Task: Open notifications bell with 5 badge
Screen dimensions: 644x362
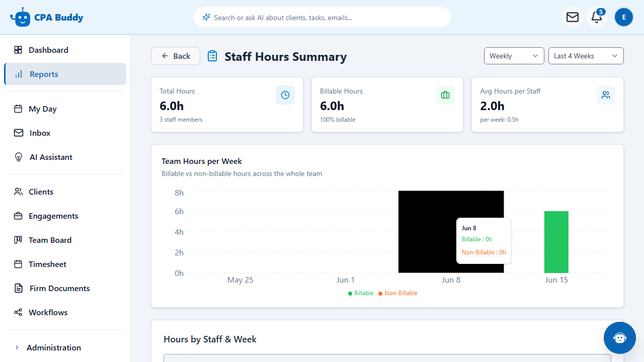Action: point(597,17)
